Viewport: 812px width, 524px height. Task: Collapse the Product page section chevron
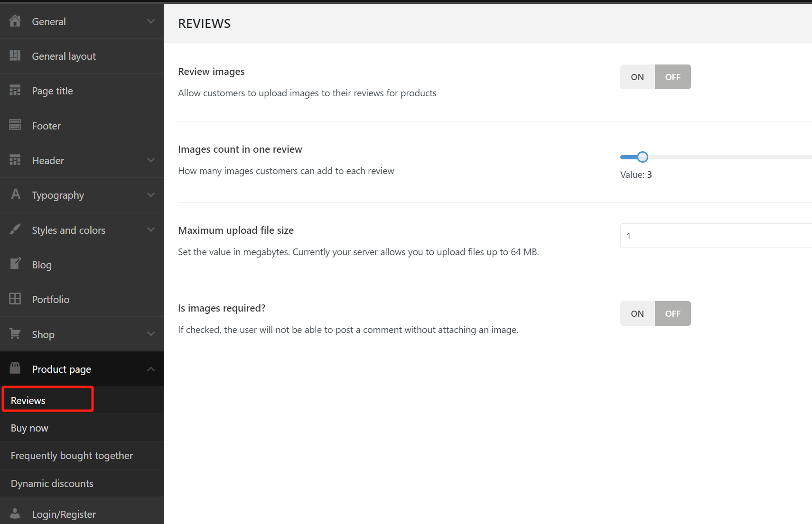pyautogui.click(x=151, y=369)
